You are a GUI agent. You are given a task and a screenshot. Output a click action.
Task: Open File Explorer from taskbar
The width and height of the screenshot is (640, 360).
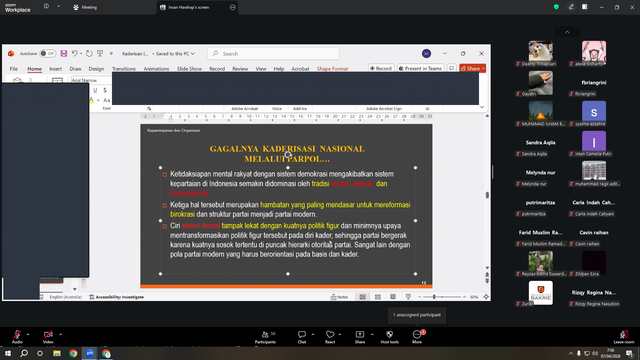[57, 353]
